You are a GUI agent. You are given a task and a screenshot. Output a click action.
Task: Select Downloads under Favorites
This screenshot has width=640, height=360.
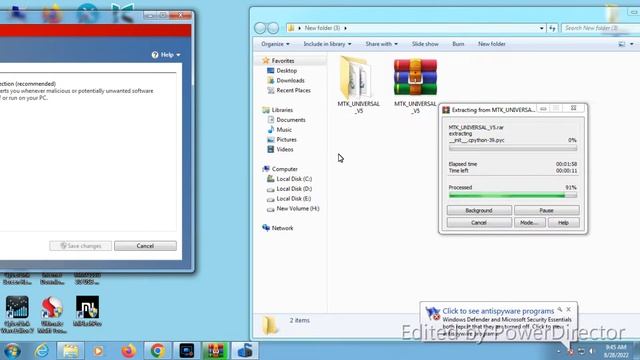(290, 80)
